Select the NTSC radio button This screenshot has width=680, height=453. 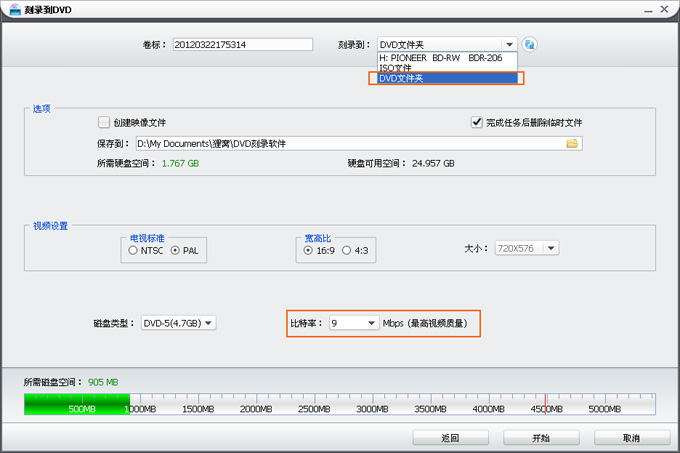pyautogui.click(x=133, y=251)
